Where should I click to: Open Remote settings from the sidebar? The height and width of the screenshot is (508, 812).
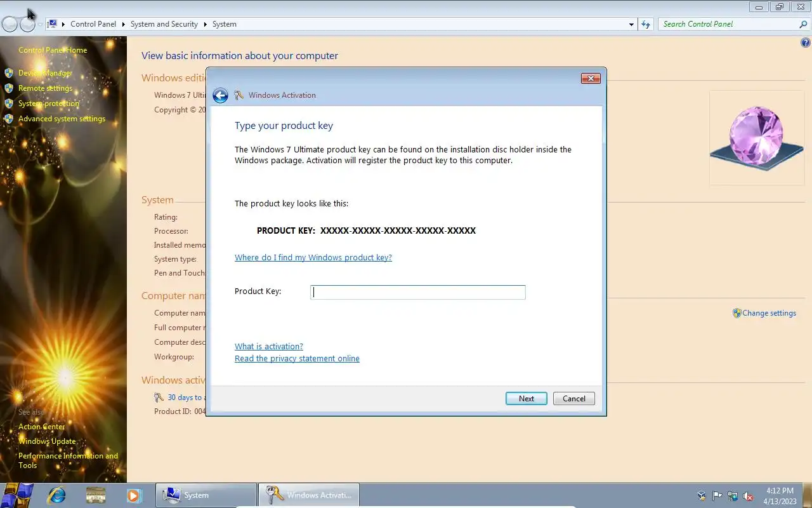click(45, 88)
